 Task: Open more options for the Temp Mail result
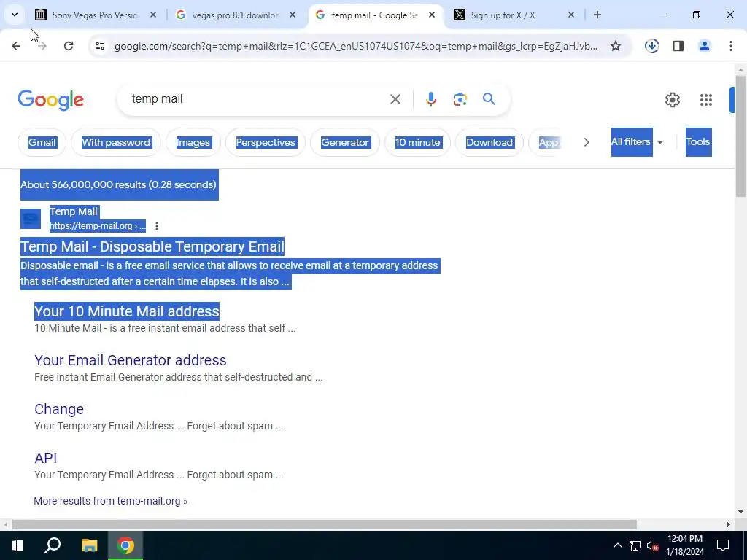[157, 226]
